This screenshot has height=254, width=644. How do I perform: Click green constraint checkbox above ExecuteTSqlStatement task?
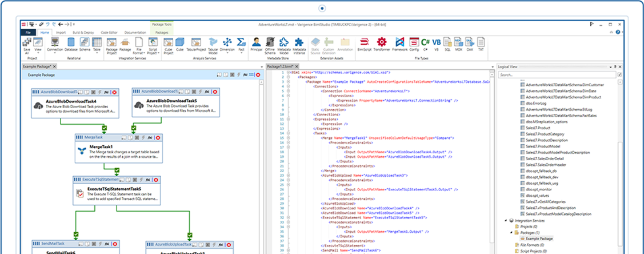(117, 170)
